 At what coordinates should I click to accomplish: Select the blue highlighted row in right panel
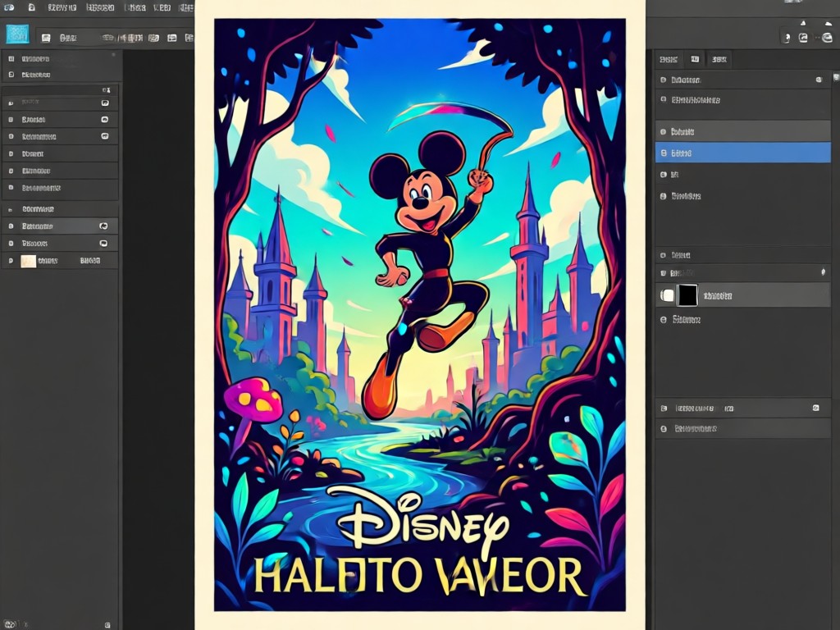pos(742,153)
